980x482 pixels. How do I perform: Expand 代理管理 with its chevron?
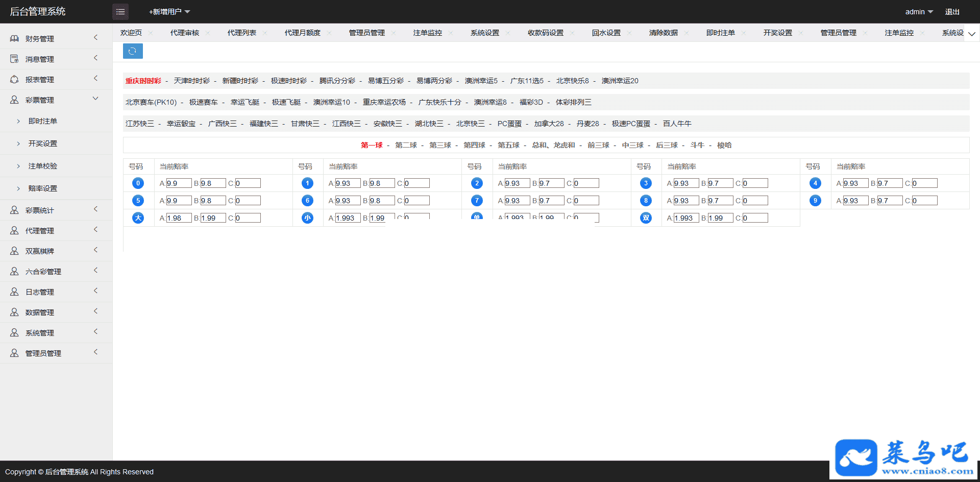(x=95, y=229)
